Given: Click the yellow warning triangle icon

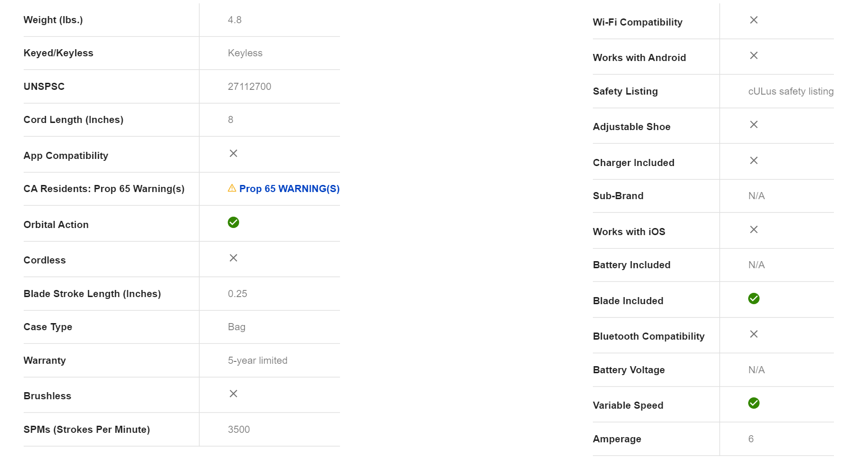Looking at the screenshot, I should (232, 188).
